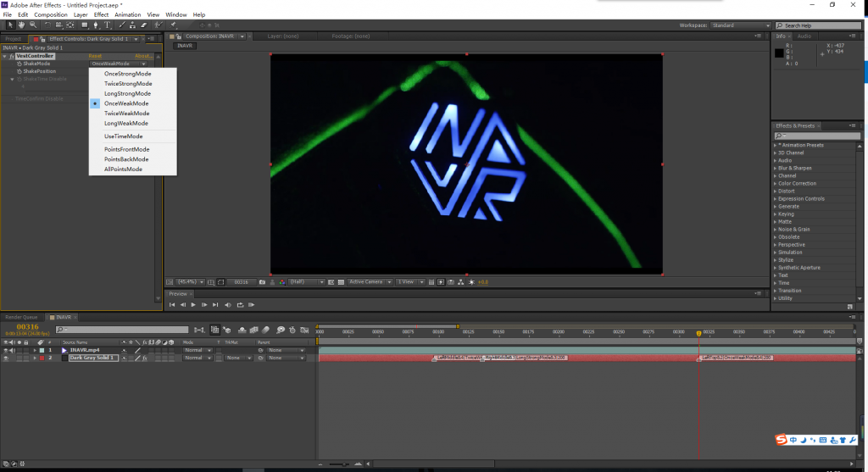The height and width of the screenshot is (472, 868).
Task: Select the Brush tool
Action: [122, 25]
